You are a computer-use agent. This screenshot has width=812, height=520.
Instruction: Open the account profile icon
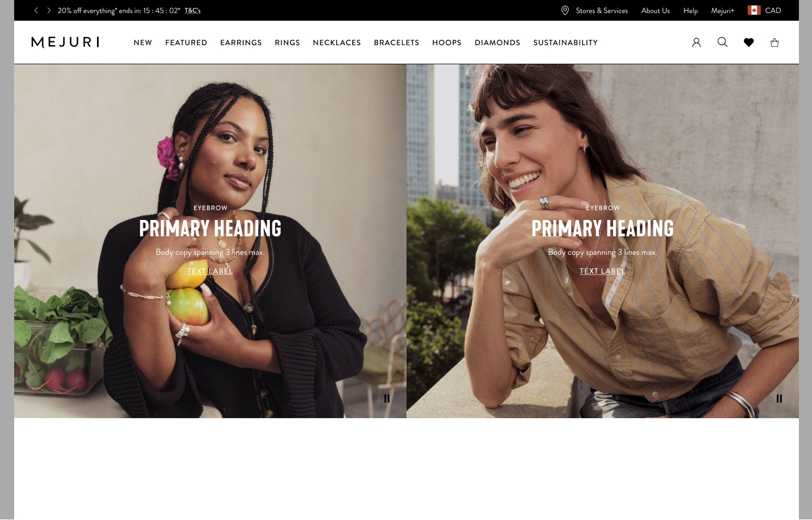pyautogui.click(x=696, y=42)
